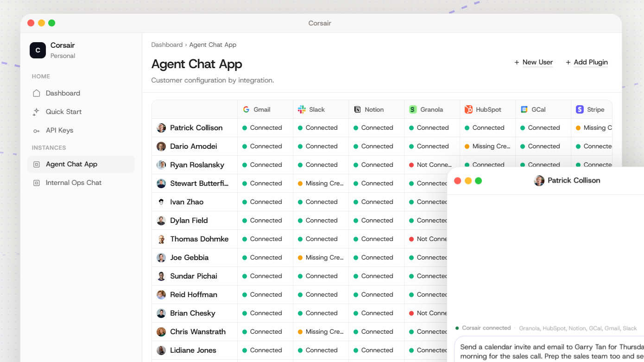
Task: Close the Patrick Collison chat window
Action: pyautogui.click(x=458, y=181)
